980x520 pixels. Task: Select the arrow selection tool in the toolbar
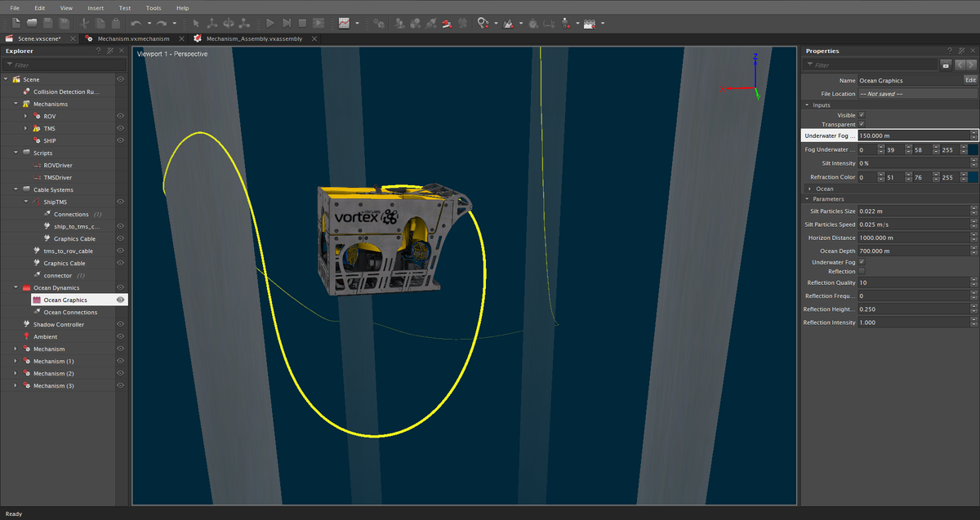(x=197, y=23)
